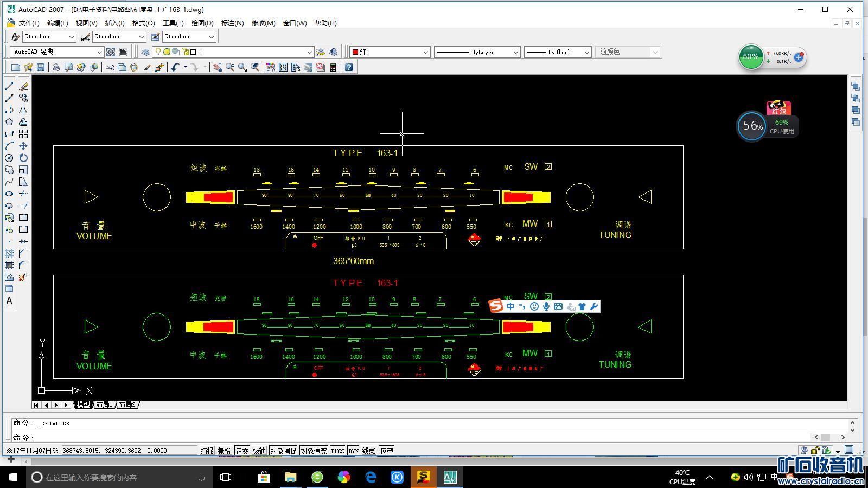Toggle 栅格 grid display in status bar
This screenshot has height=488, width=868.
coord(224,451)
